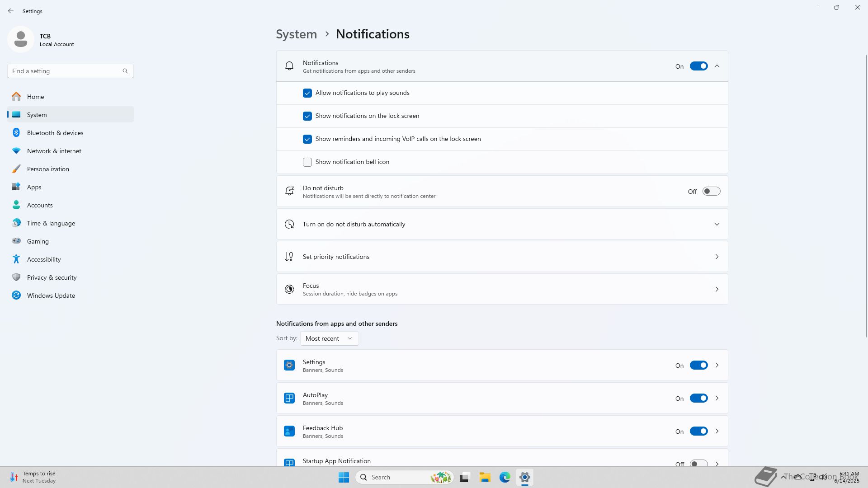The height and width of the screenshot is (488, 868).
Task: Enable Show notification bell icon checkbox
Action: [307, 162]
